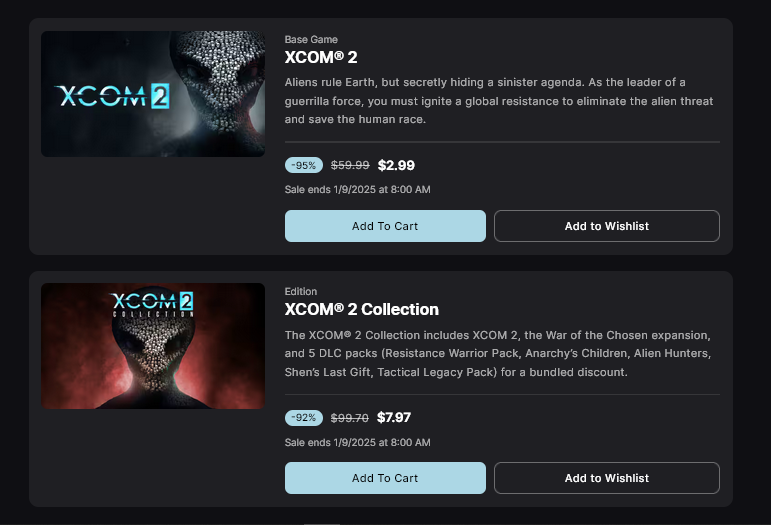Screen dimensions: 771x525
Task: Click the -92% discount badge
Action: point(304,417)
